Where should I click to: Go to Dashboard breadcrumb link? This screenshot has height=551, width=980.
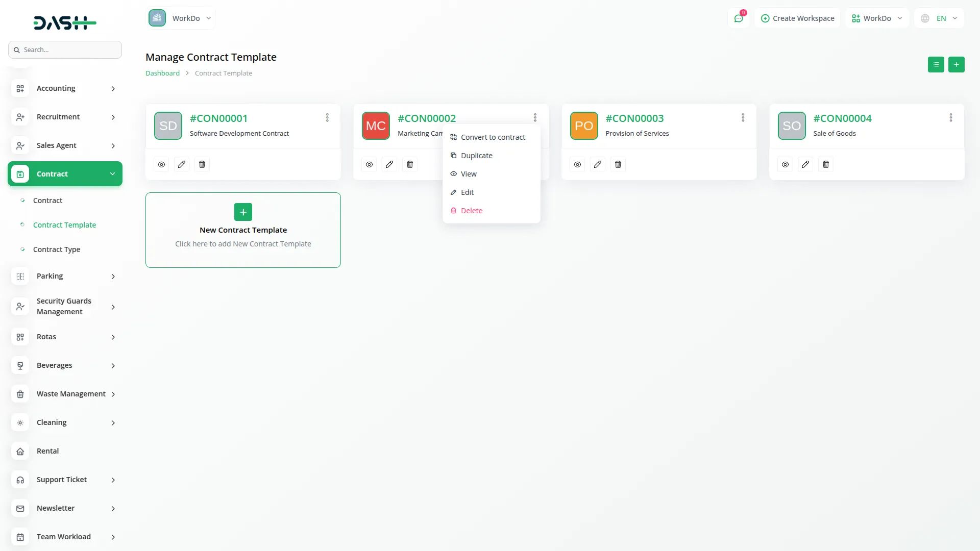(162, 73)
